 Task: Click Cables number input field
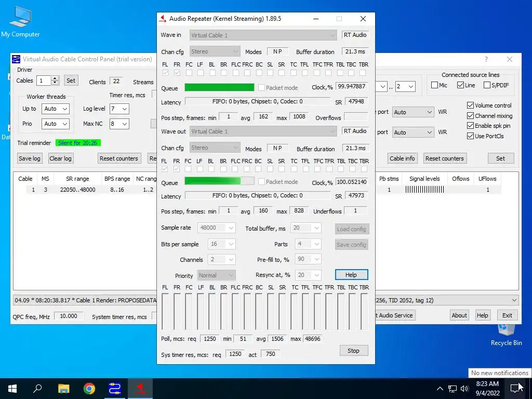click(x=44, y=81)
